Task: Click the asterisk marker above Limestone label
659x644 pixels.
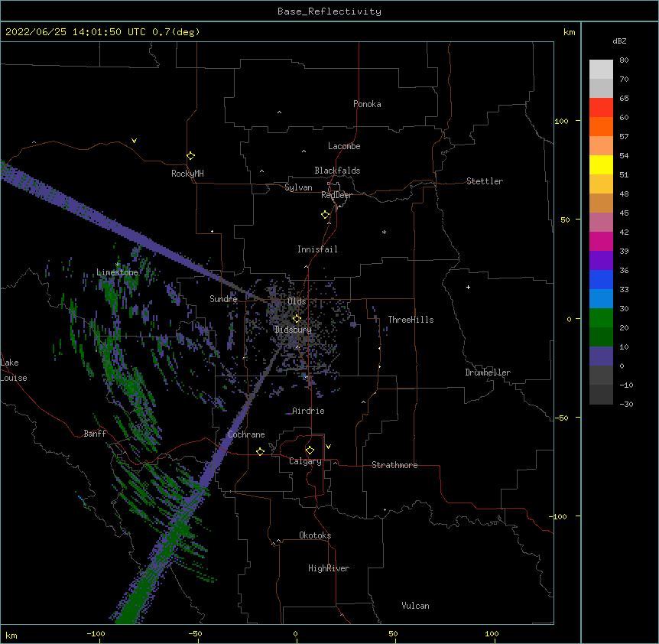Action: click(x=118, y=265)
